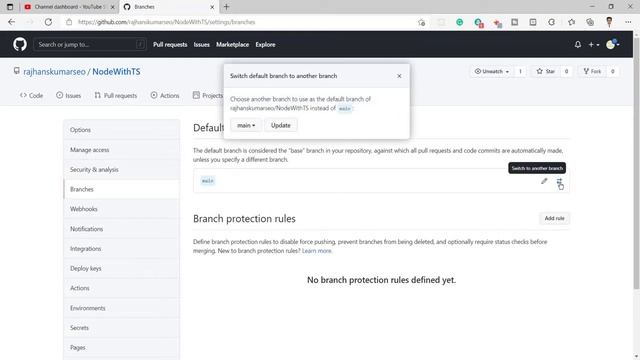
Task: Open the GitHub home logo
Action: coord(20,44)
